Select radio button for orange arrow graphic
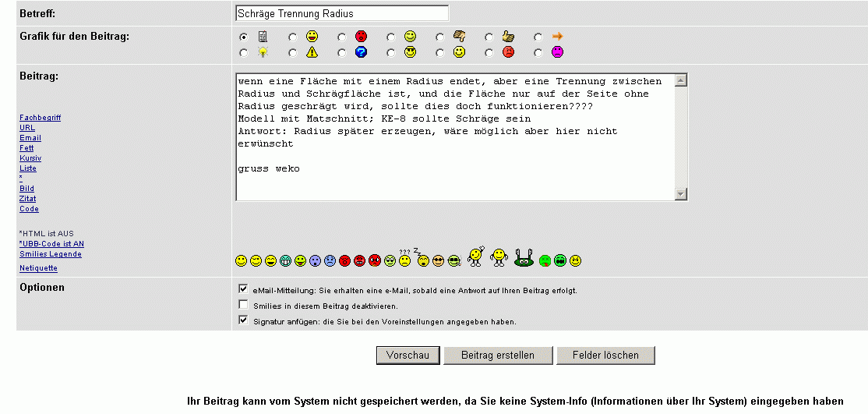The width and height of the screenshot is (868, 414). click(538, 37)
